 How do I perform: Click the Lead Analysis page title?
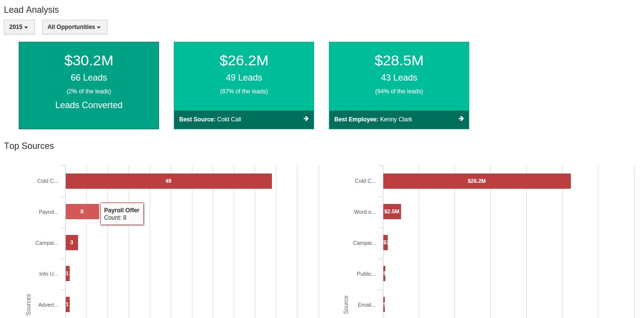click(x=31, y=9)
